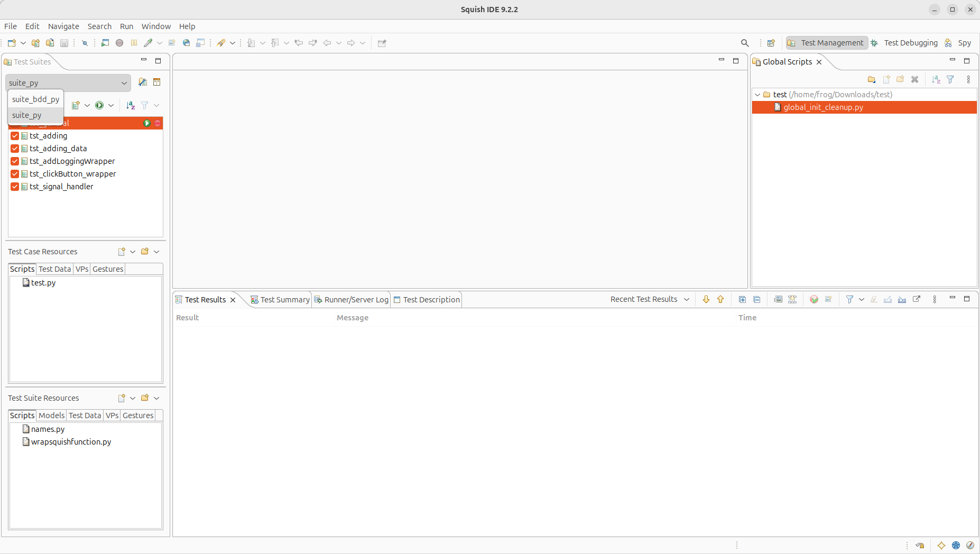Open the File menu
Image resolution: width=980 pixels, height=554 pixels.
(x=11, y=26)
